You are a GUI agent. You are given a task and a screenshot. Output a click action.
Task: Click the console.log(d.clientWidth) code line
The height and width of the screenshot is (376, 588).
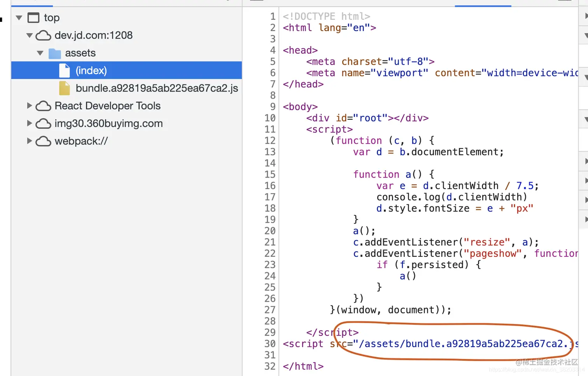click(451, 197)
